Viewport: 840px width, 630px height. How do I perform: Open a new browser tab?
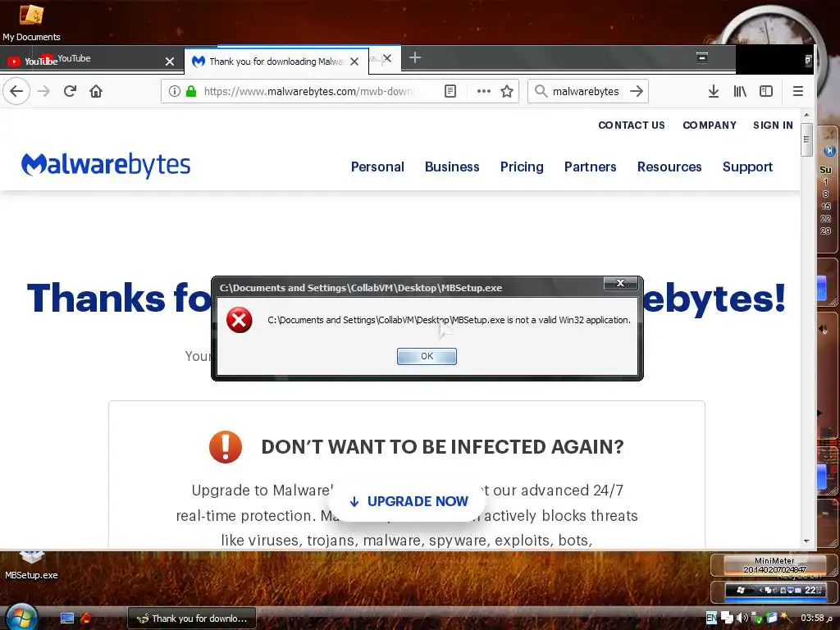point(414,57)
